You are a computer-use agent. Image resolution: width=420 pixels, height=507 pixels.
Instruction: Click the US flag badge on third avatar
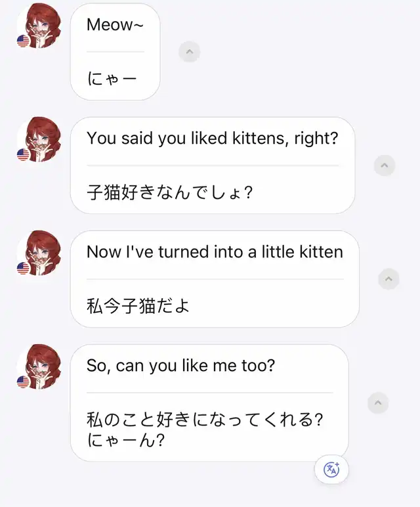coord(23,268)
